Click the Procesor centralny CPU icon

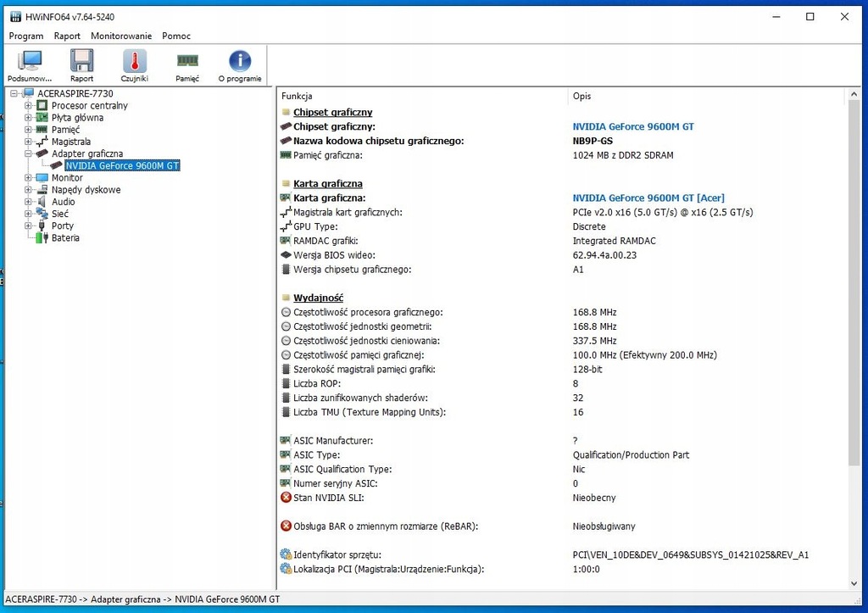click(x=42, y=105)
